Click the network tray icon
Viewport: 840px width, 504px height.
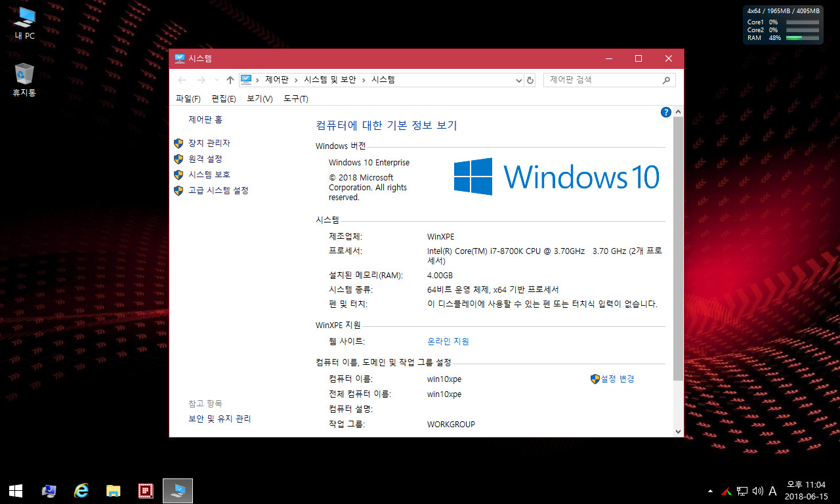click(742, 491)
